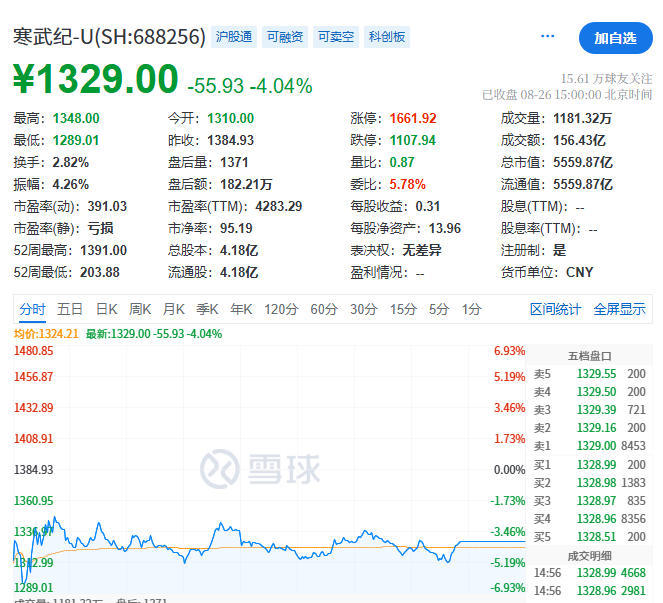Switch to the 年K chart tab

point(241,310)
